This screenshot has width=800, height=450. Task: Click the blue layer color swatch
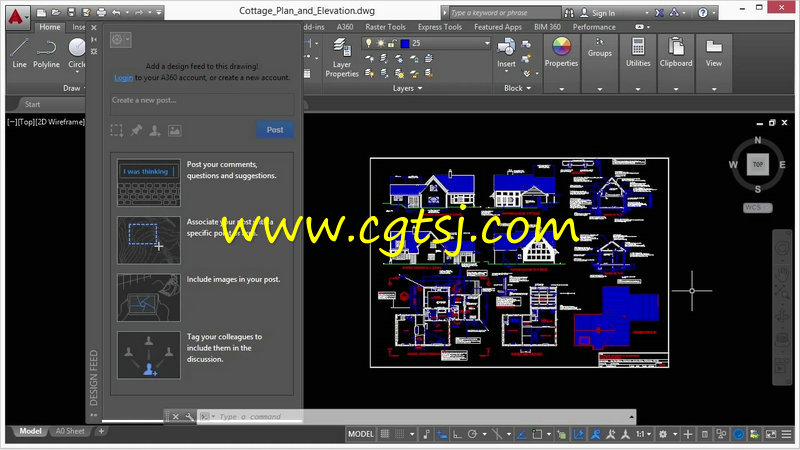(x=405, y=43)
